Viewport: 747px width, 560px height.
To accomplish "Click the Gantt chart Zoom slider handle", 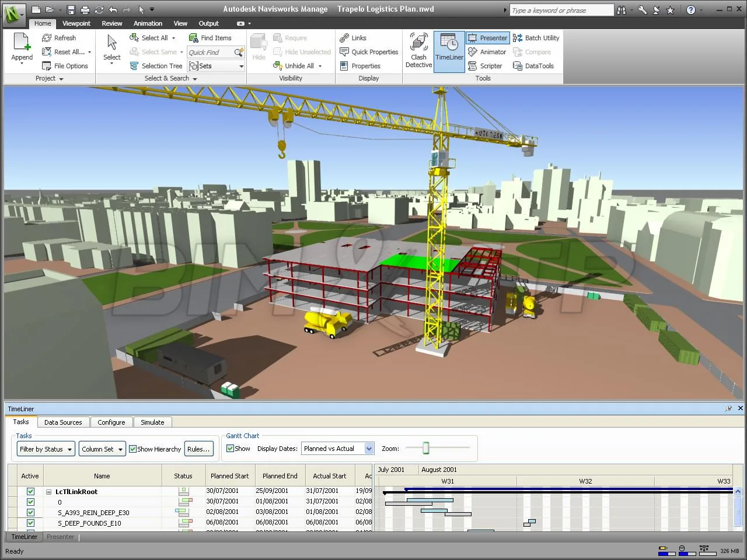I will pyautogui.click(x=426, y=448).
